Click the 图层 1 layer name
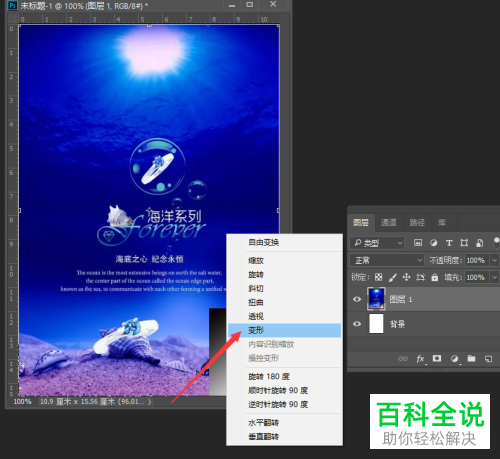This screenshot has height=459, width=500. 401,299
